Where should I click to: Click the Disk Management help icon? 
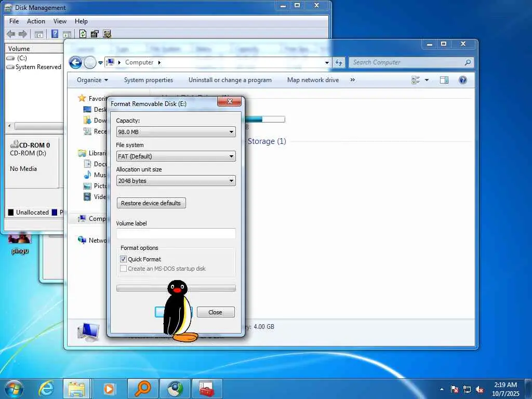pyautogui.click(x=55, y=34)
